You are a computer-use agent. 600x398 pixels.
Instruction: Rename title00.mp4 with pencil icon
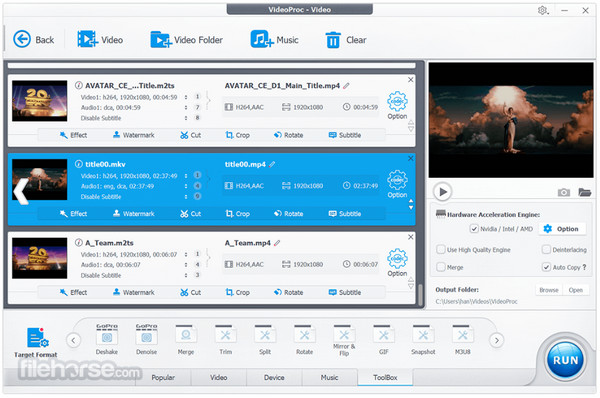click(272, 164)
